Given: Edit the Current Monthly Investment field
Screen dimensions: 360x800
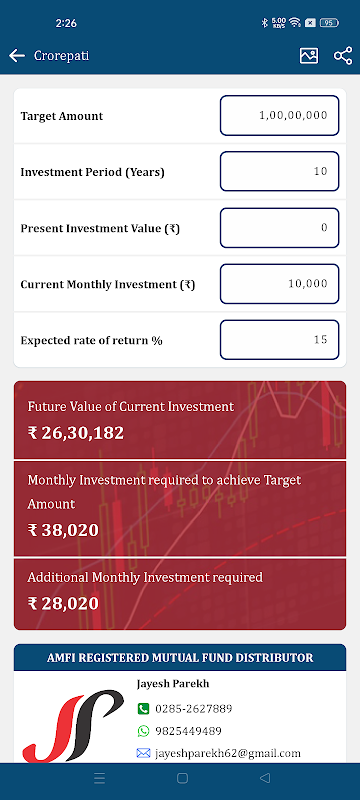Looking at the screenshot, I should pos(279,284).
